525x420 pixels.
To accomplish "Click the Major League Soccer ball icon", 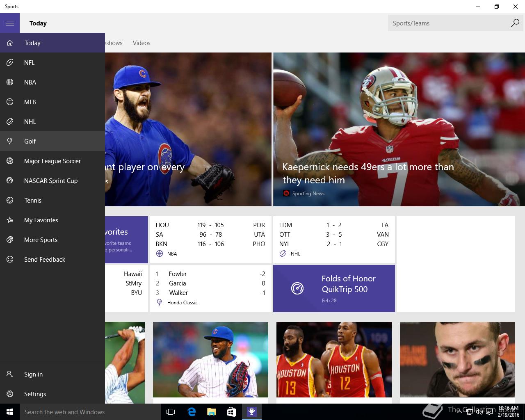I will (x=10, y=161).
